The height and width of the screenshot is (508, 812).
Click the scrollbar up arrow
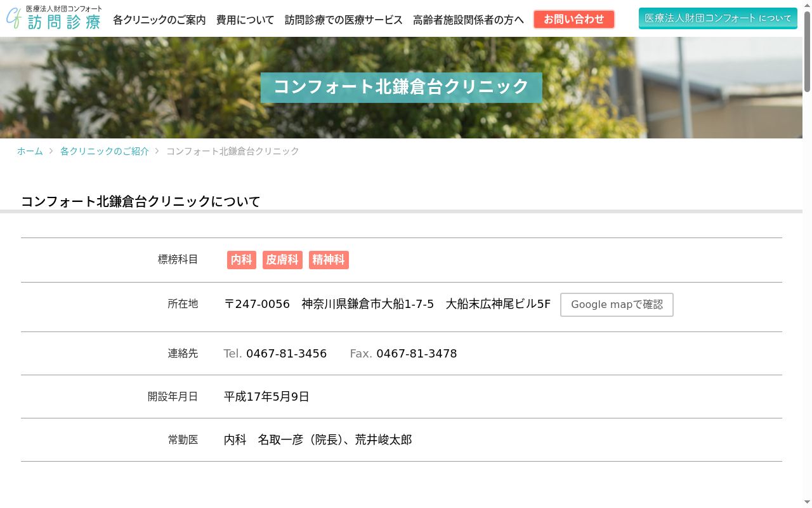tap(807, 5)
